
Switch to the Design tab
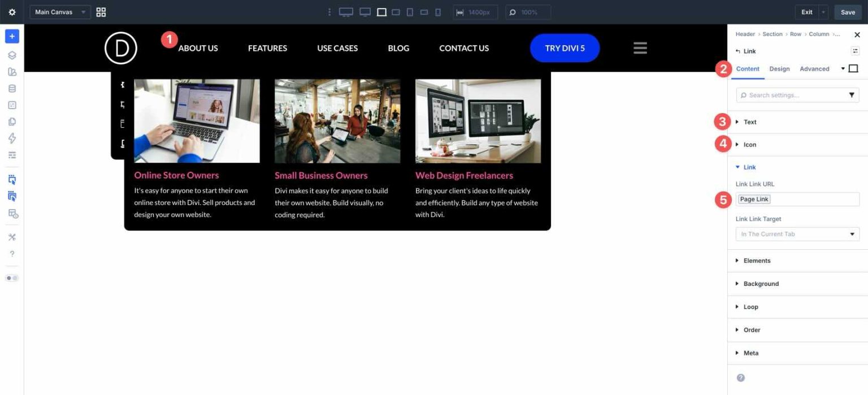[x=779, y=69]
